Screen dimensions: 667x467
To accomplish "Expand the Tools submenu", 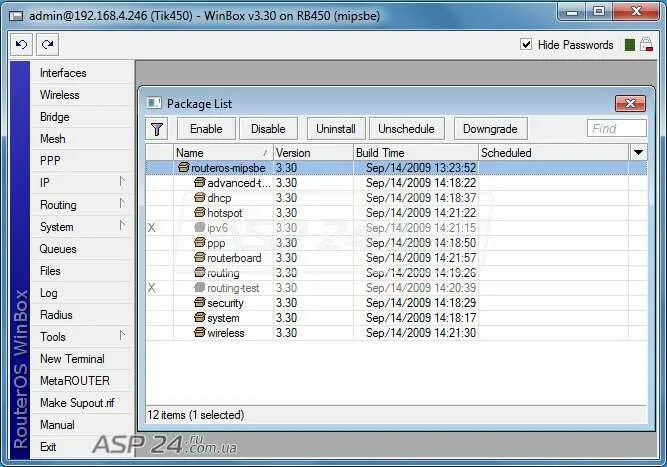I will (x=123, y=336).
